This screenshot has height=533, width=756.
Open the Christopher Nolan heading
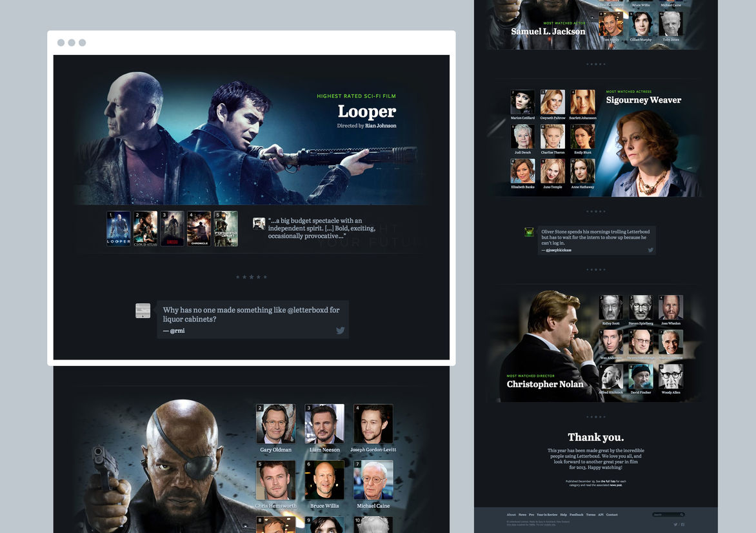pos(545,384)
